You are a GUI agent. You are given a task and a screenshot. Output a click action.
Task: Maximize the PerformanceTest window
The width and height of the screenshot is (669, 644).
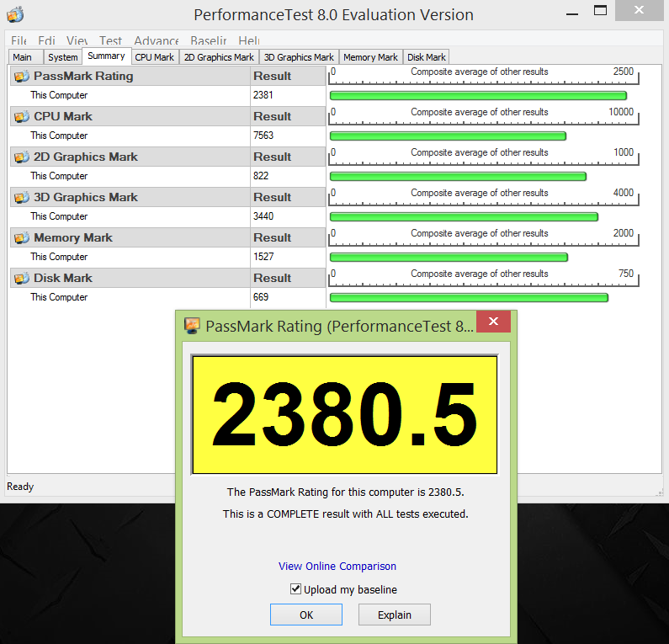[x=600, y=10]
